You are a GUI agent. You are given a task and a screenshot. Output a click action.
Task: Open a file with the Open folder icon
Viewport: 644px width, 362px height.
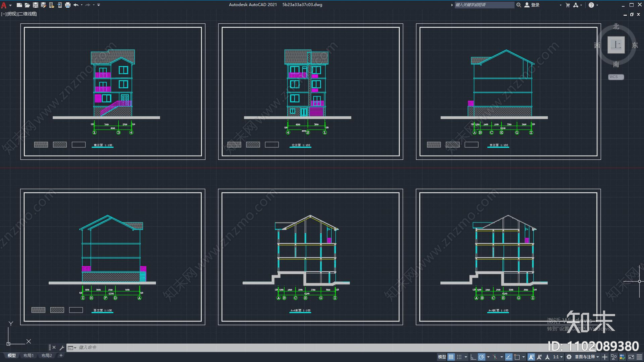point(27,5)
